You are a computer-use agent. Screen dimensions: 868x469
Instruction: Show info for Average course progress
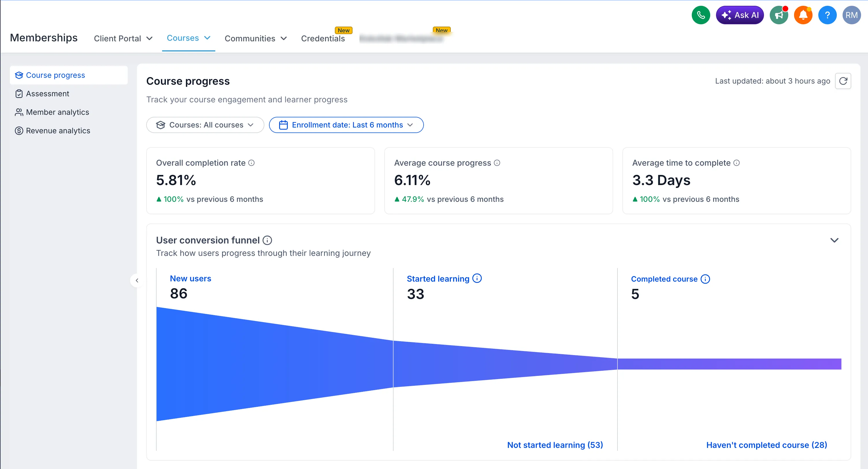point(497,163)
